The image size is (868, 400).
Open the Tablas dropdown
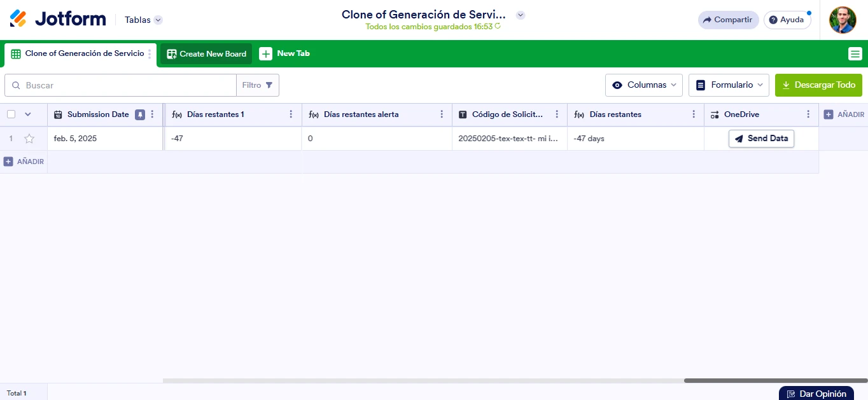pos(143,20)
